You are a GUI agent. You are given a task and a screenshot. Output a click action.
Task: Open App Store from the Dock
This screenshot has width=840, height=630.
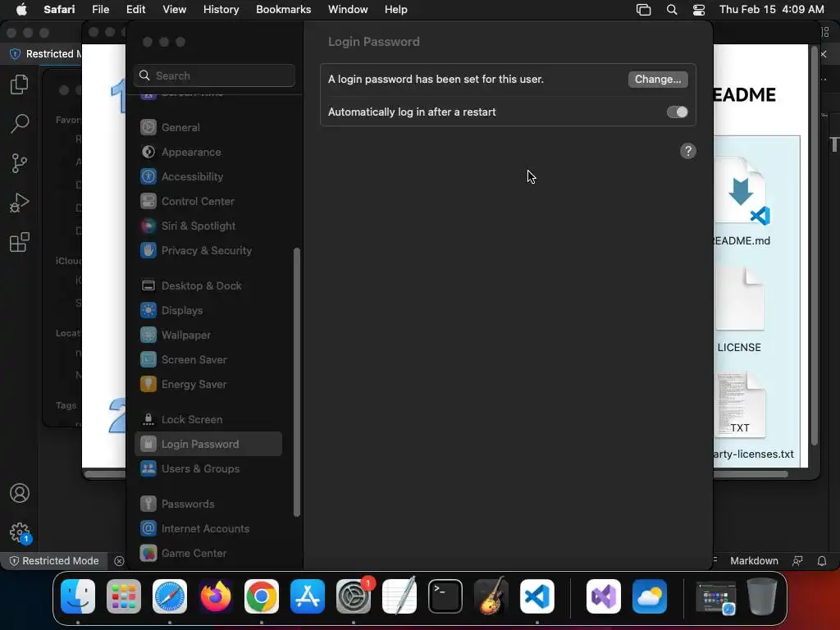click(x=308, y=596)
